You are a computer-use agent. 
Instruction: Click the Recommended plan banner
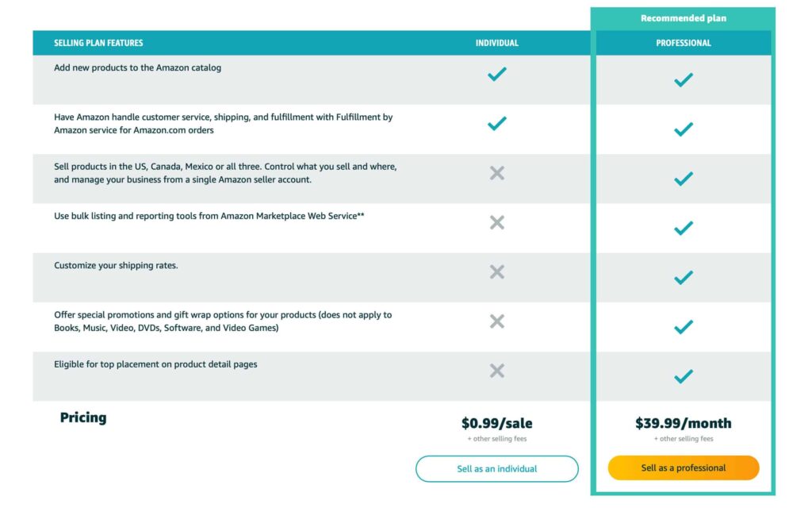pos(683,17)
